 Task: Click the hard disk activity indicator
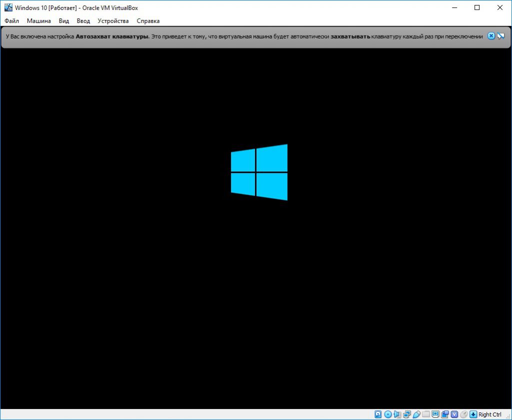click(x=378, y=414)
